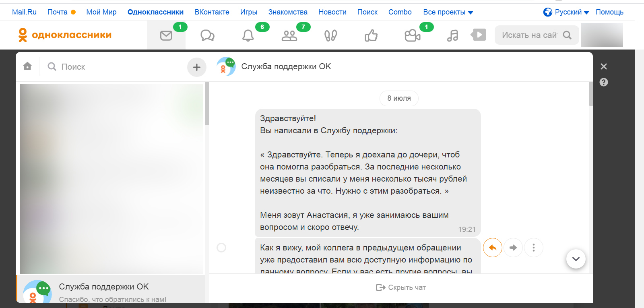Click the chat search Поиск field

[115, 67]
